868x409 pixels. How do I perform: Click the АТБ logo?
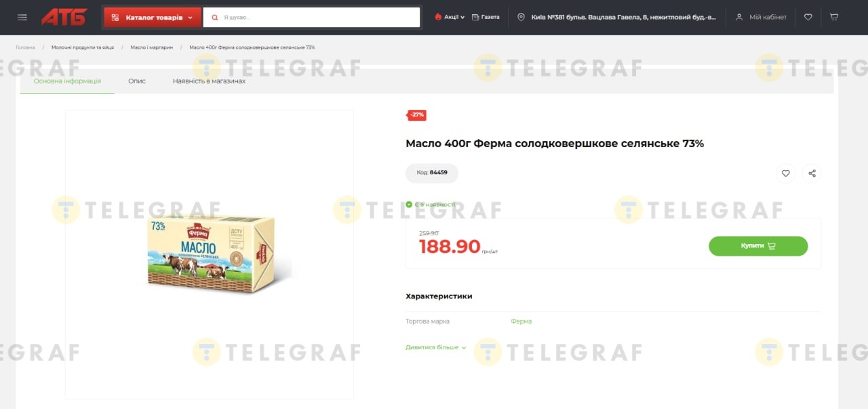click(64, 17)
